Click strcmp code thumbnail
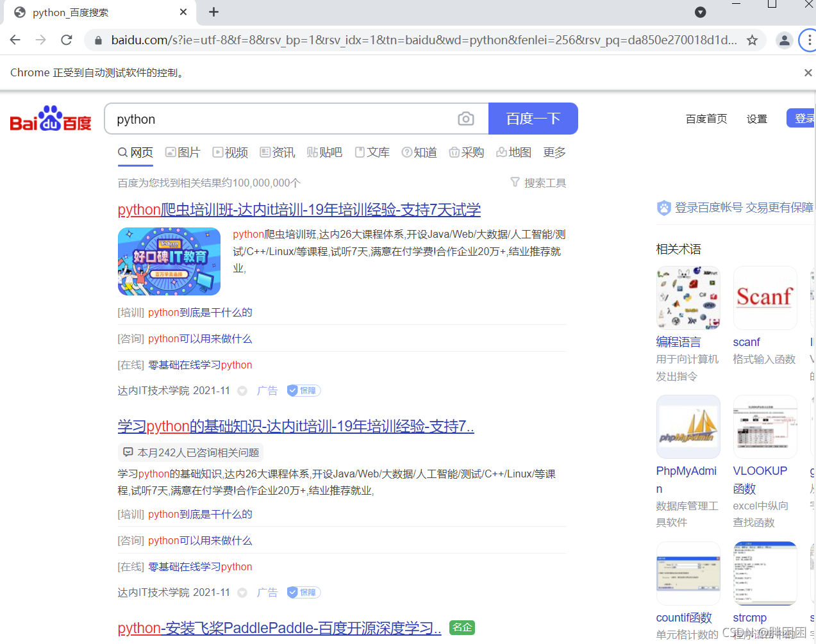 pos(765,574)
